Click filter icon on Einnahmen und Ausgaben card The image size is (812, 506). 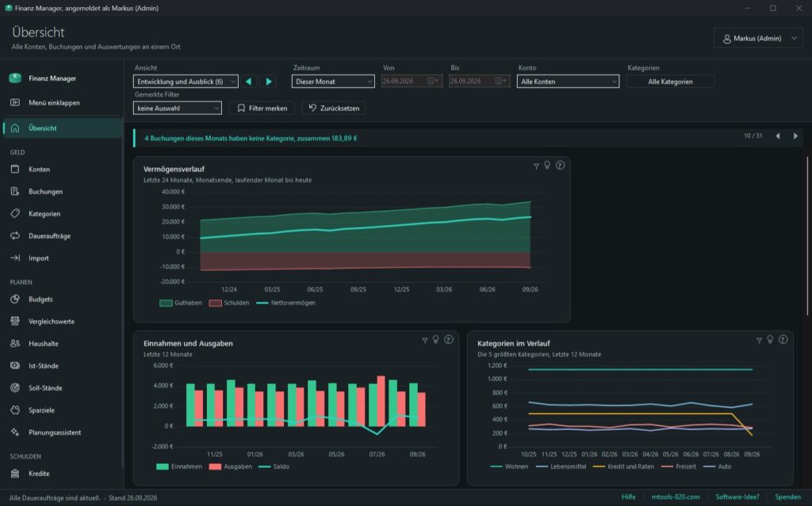pyautogui.click(x=425, y=340)
